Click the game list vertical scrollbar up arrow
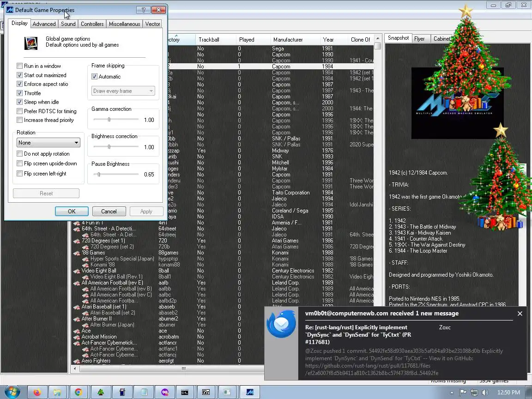 [378, 38]
